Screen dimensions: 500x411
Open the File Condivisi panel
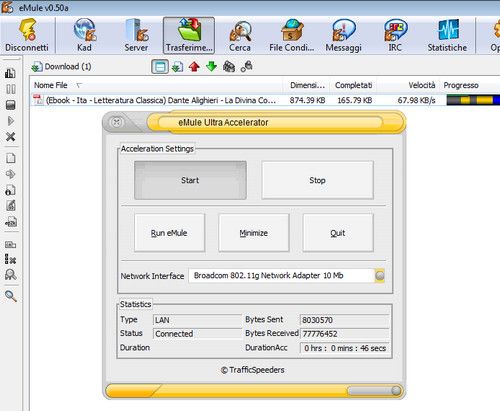[292, 35]
